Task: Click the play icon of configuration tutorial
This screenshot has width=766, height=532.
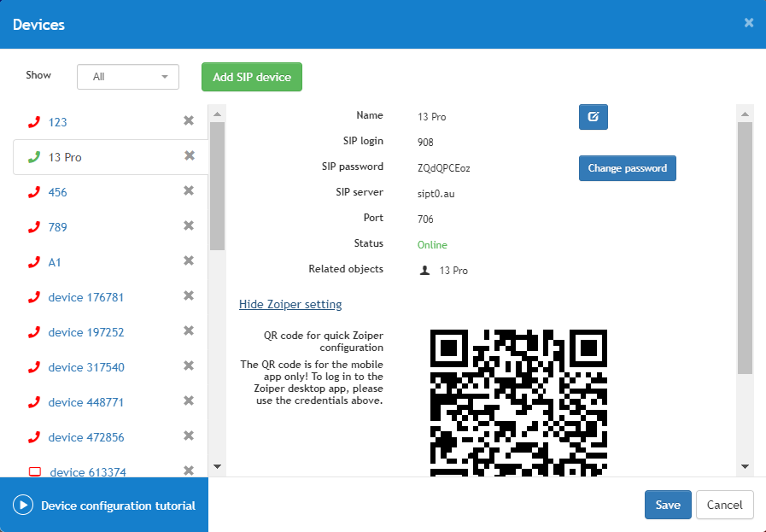Action: (23, 506)
